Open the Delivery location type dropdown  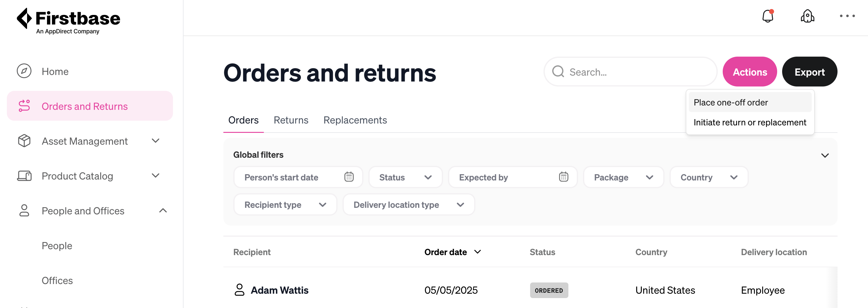pos(408,204)
